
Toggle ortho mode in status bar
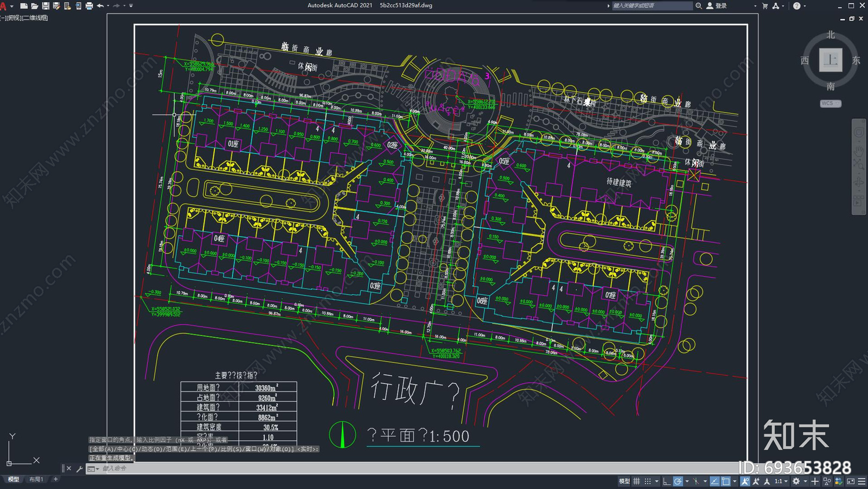[667, 481]
